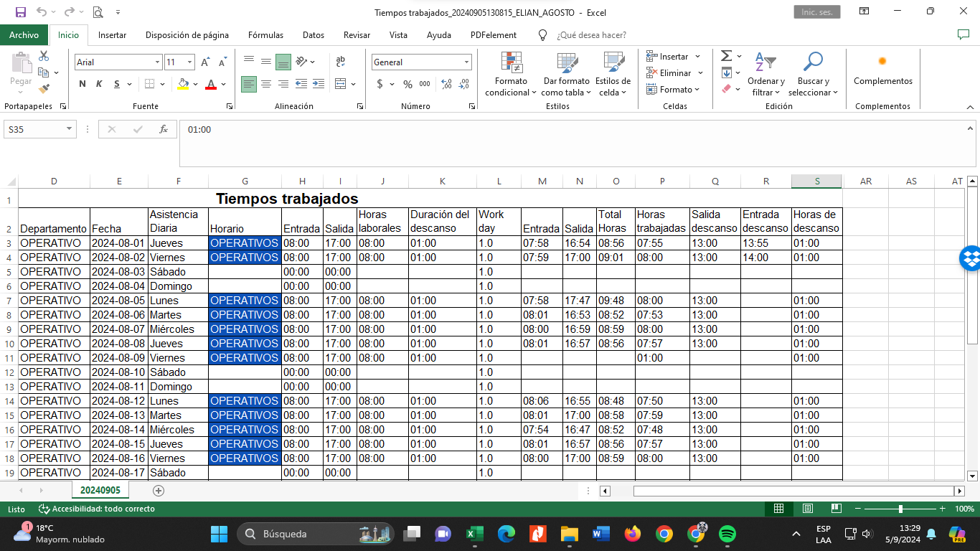Viewport: 980px width, 551px height.
Task: Open the Fórmulas ribbon tab
Action: (x=265, y=34)
